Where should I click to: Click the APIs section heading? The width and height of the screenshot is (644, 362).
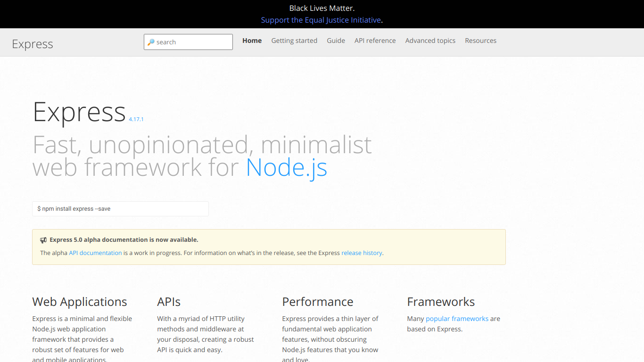click(169, 302)
